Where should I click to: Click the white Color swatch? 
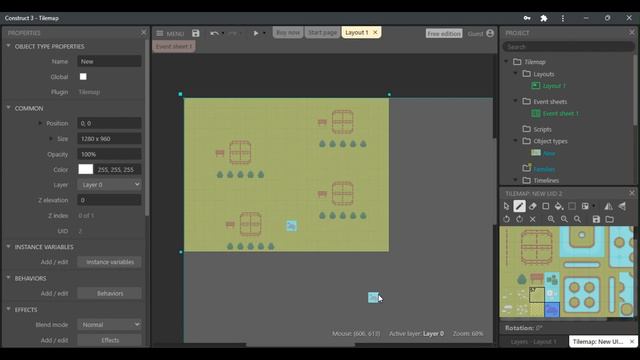coord(86,169)
